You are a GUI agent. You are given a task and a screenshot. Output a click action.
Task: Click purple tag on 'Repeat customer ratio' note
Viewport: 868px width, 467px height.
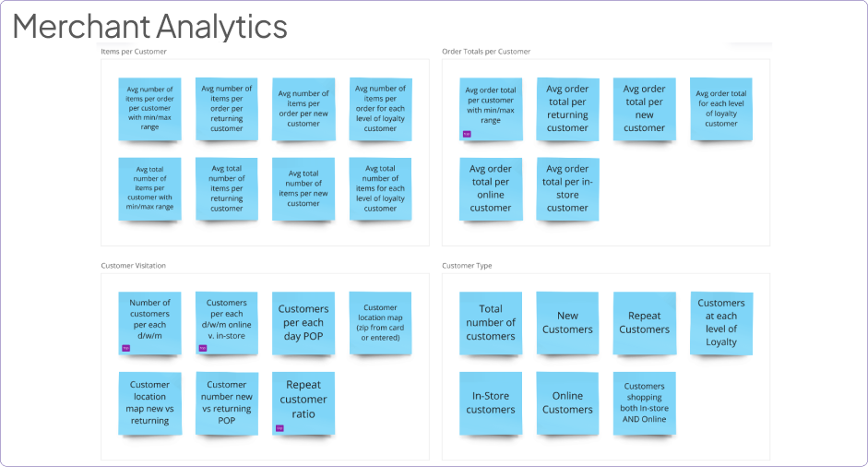pos(279,428)
